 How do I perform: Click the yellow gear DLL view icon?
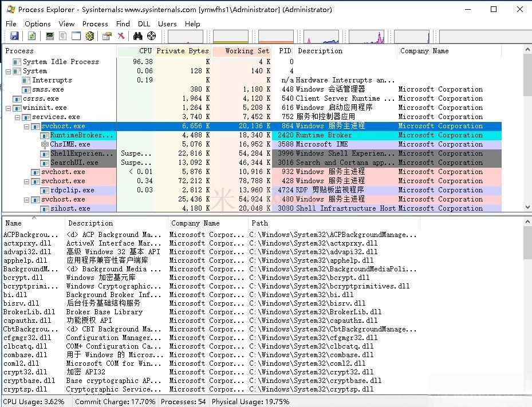(89, 35)
